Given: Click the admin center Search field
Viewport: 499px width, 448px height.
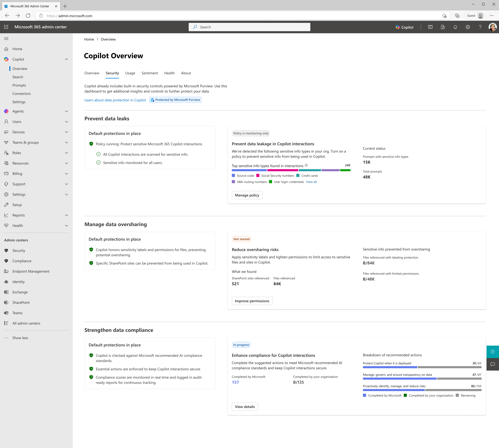Looking at the screenshot, I should click(x=249, y=27).
